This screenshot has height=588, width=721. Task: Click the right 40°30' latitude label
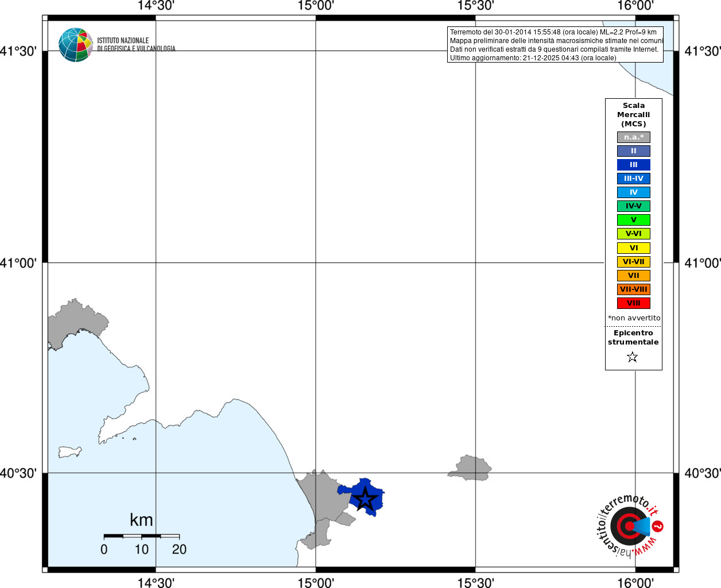pos(703,473)
